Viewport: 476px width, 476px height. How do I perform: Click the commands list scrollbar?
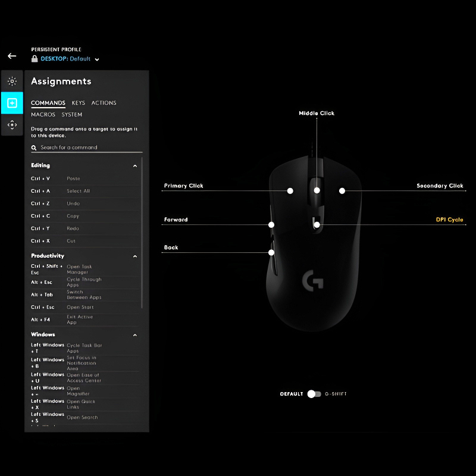(x=142, y=238)
